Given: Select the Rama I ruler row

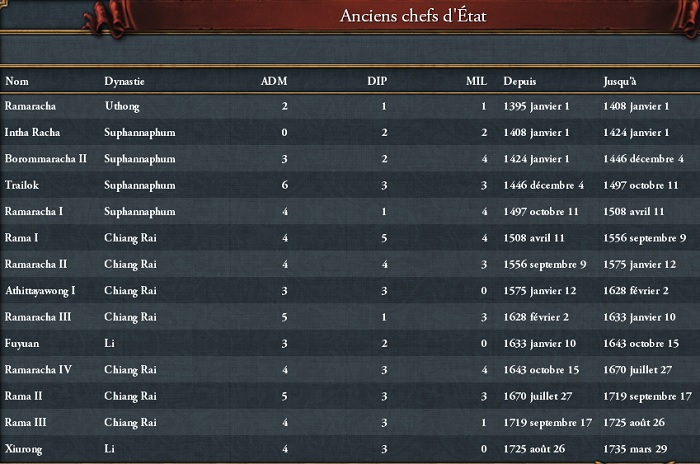Looking at the screenshot, I should 350,238.
